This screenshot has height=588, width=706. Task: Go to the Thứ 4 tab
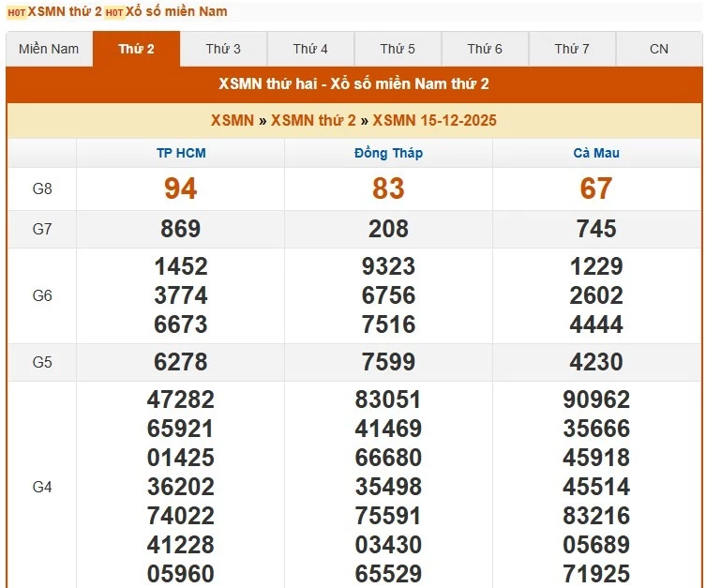(310, 49)
